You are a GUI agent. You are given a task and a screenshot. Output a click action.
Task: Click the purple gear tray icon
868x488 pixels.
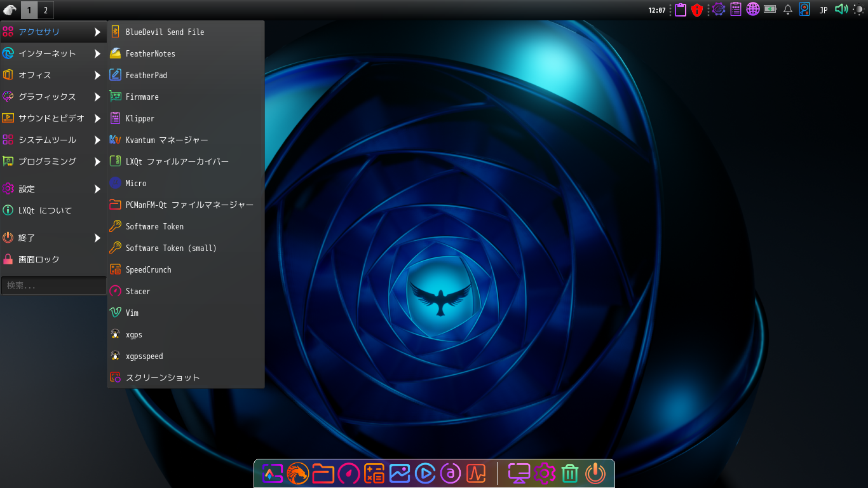719,10
